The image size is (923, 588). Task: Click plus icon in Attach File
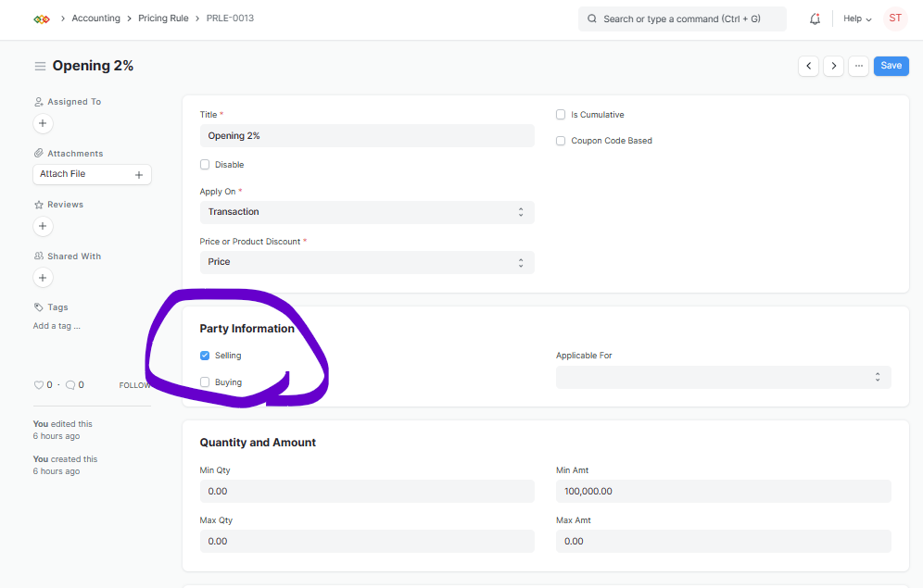(139, 175)
